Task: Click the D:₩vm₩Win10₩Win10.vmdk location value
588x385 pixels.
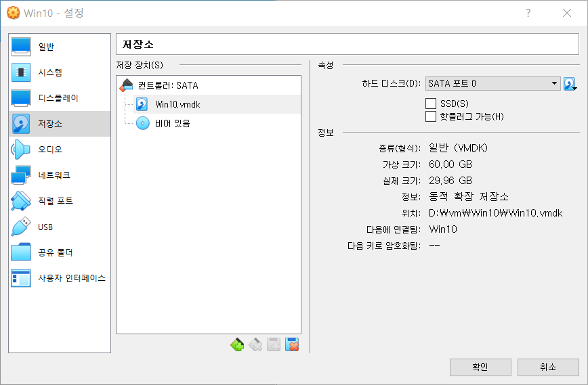Action: tap(495, 213)
